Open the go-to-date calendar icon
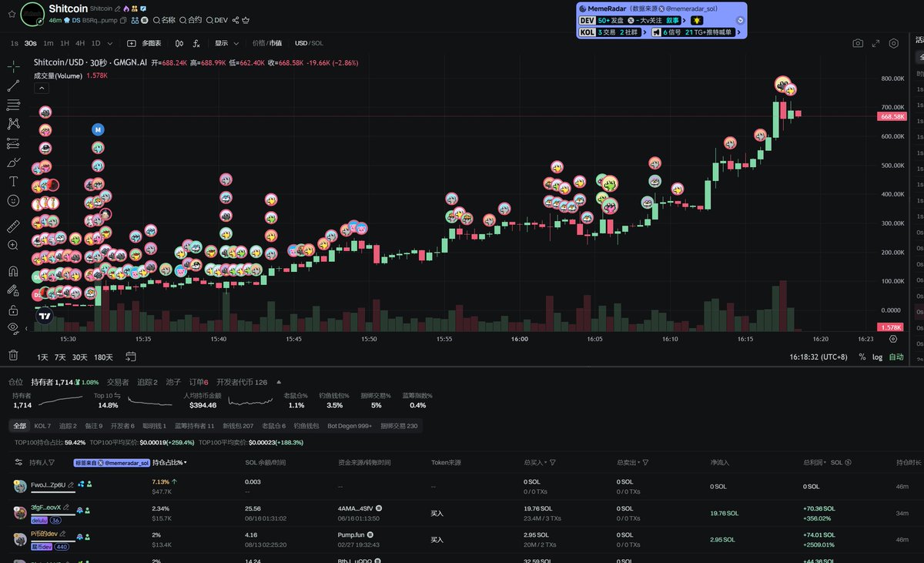Viewport: 924px width, 563px height. coord(131,357)
